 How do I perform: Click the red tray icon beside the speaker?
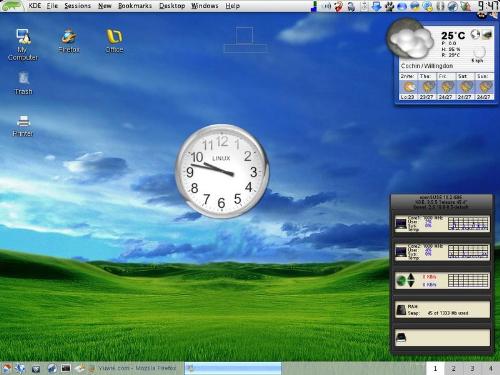click(x=339, y=6)
